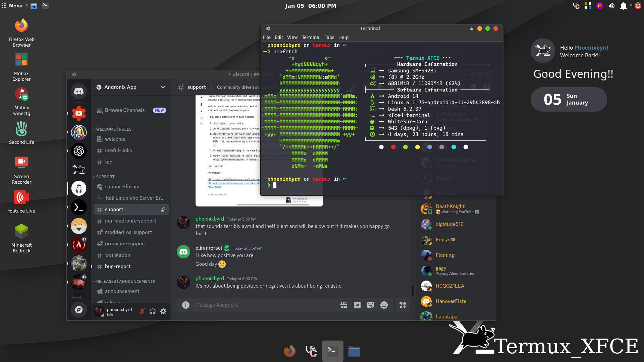Image resolution: width=644 pixels, height=362 pixels.
Task: Open the Terminal menu in Terminal window
Action: click(x=311, y=37)
